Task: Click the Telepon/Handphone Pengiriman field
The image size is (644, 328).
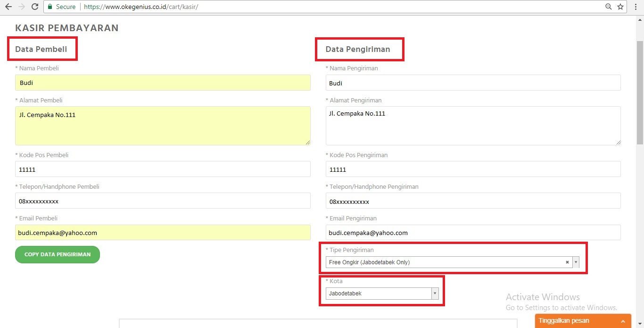Action: [473, 201]
